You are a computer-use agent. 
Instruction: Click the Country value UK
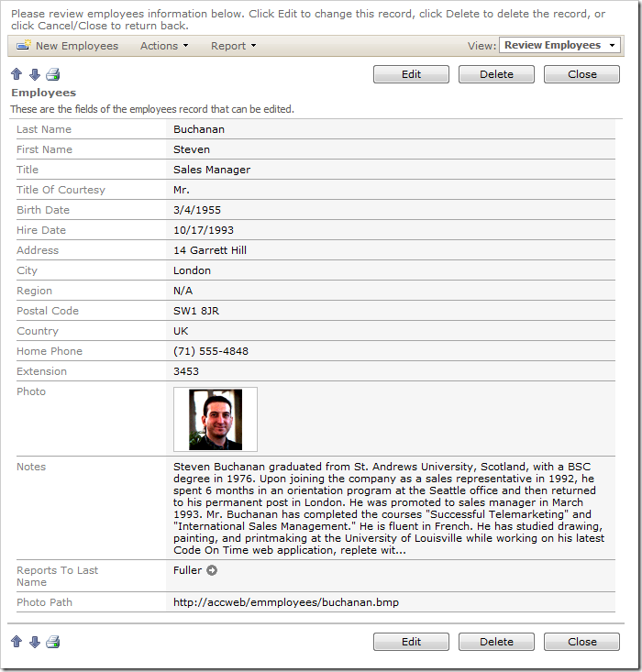click(x=181, y=331)
